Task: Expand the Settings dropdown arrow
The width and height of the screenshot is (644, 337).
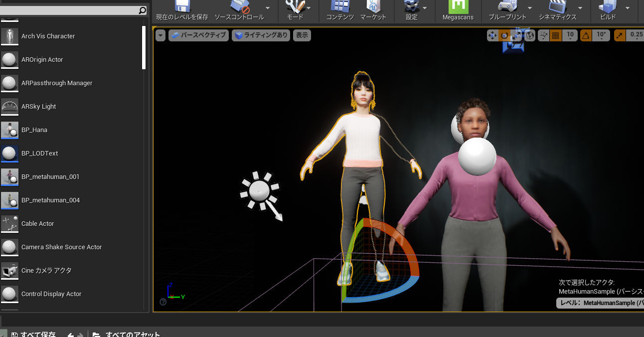Action: pyautogui.click(x=425, y=8)
